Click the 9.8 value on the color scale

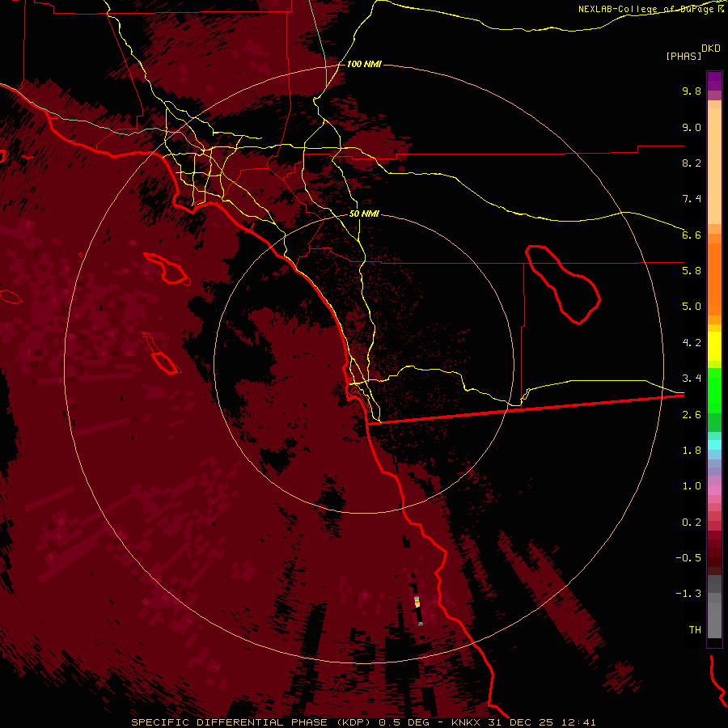coord(692,91)
